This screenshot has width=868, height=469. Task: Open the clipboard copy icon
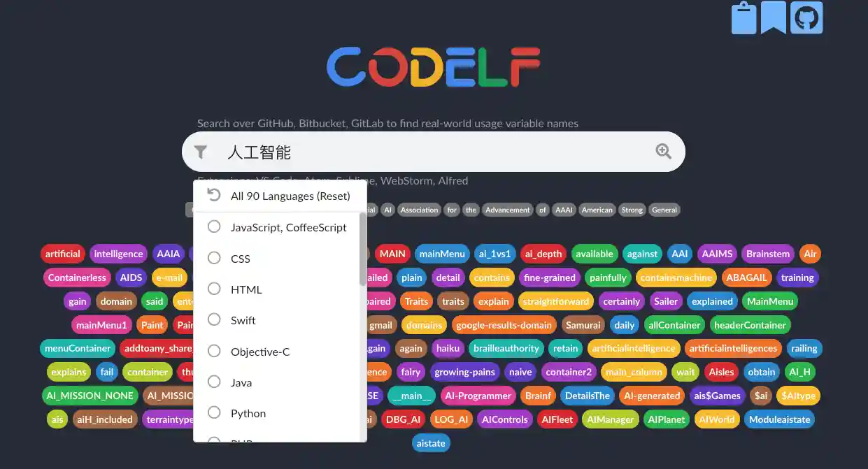744,17
